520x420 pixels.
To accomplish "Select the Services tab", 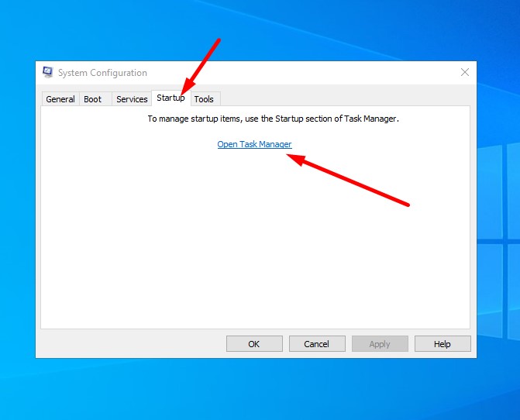I will [x=132, y=99].
